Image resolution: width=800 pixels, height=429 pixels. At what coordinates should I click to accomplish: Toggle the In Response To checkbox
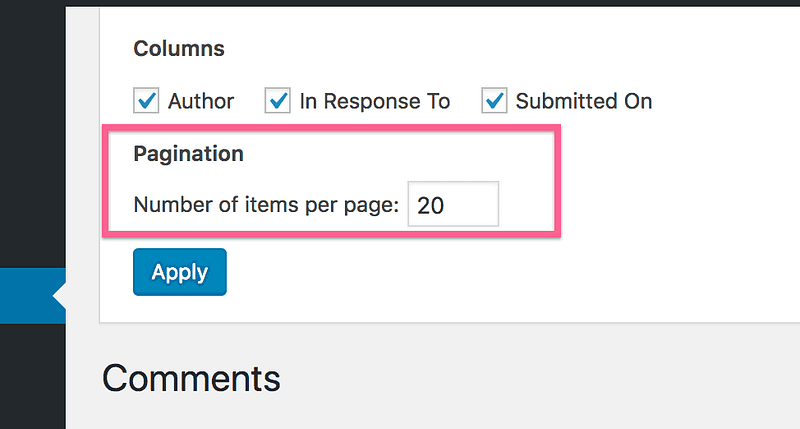click(277, 101)
